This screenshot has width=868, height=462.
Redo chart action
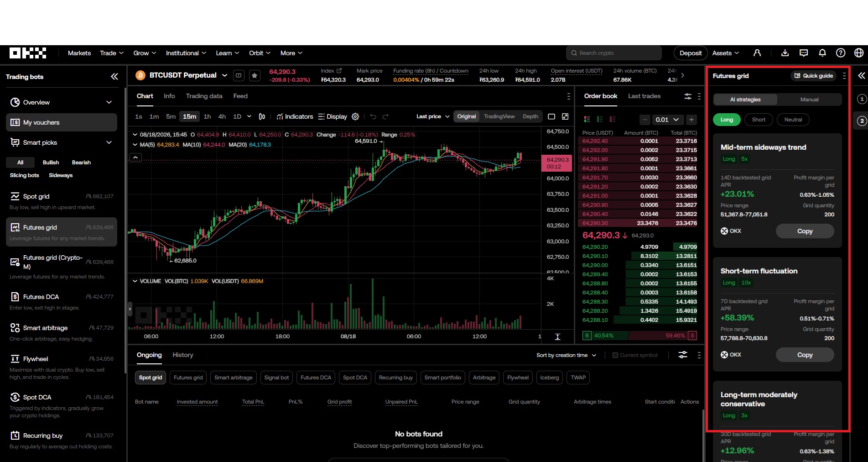coord(385,116)
